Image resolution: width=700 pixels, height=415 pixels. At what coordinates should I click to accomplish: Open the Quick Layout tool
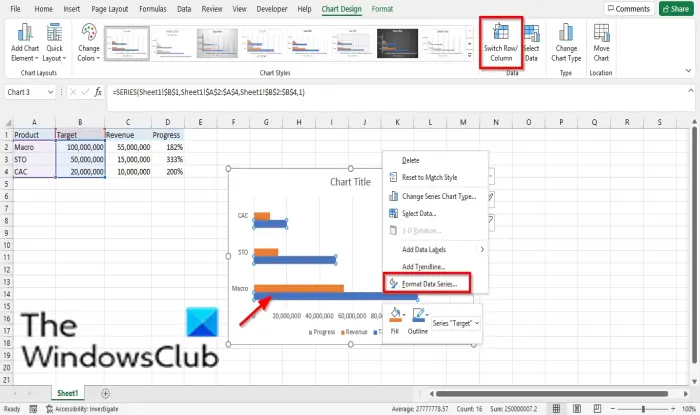pos(54,42)
